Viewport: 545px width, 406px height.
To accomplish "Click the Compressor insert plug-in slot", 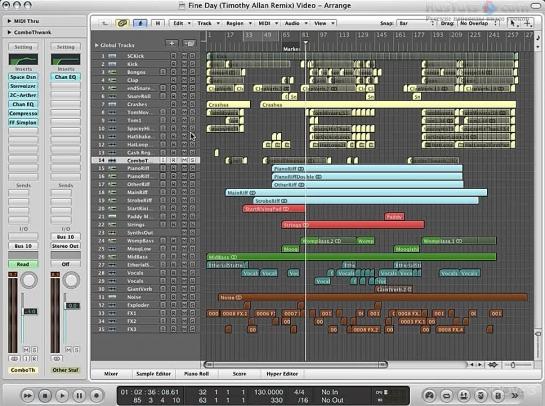I will 23,113.
